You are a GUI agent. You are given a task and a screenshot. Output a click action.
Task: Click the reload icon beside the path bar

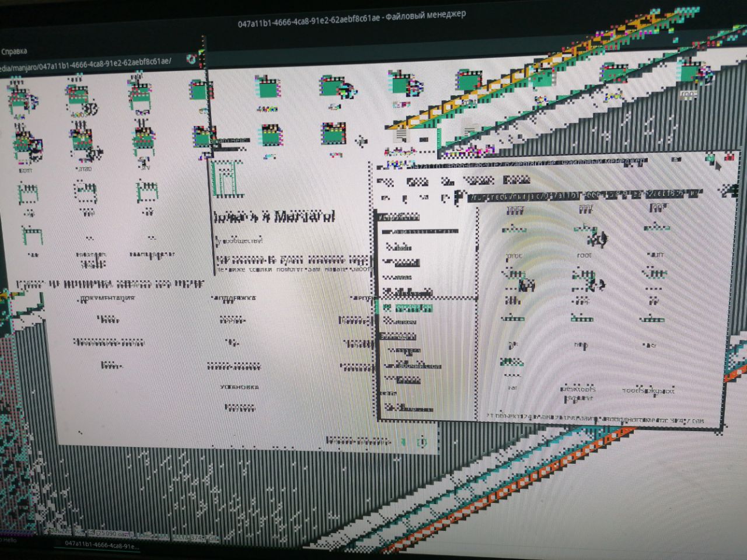pos(191,59)
